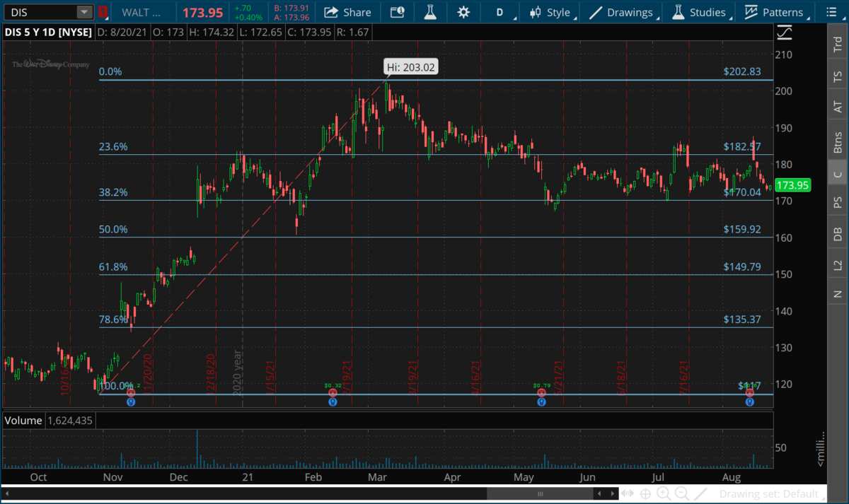Screen dimensions: 849x504
Task: Click the green 173.95 price axis label
Action: pyautogui.click(x=792, y=186)
